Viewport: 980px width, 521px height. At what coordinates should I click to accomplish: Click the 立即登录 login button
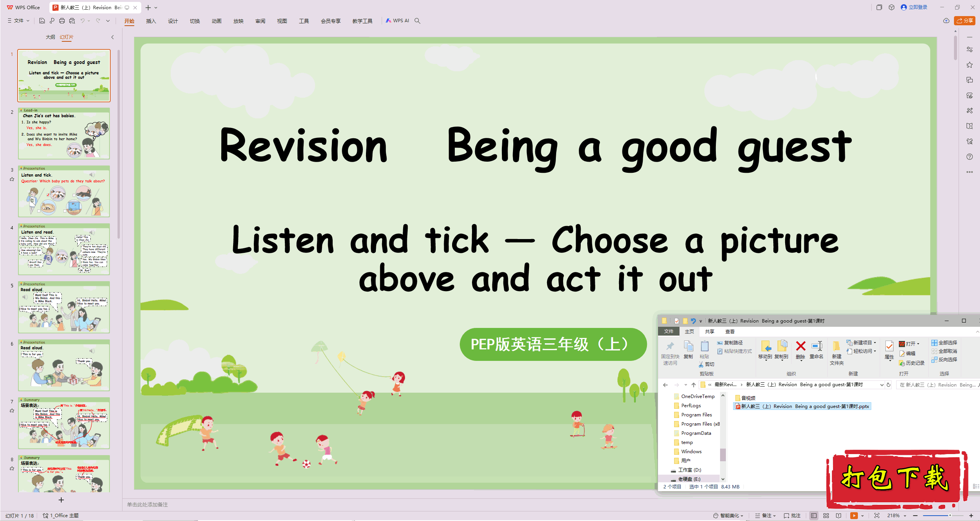pyautogui.click(x=914, y=7)
